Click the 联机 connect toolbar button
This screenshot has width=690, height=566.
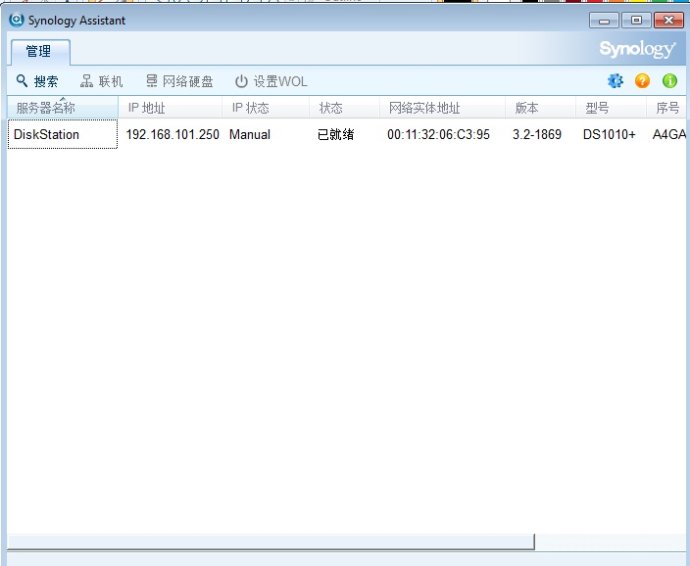click(101, 81)
